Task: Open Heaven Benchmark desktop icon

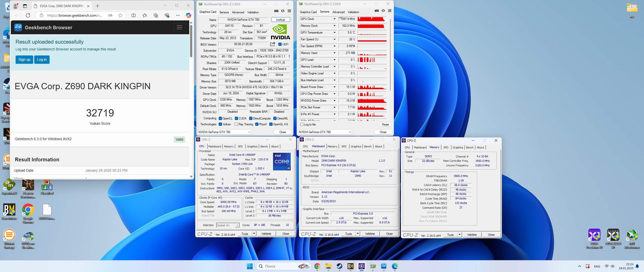Action: point(28,189)
